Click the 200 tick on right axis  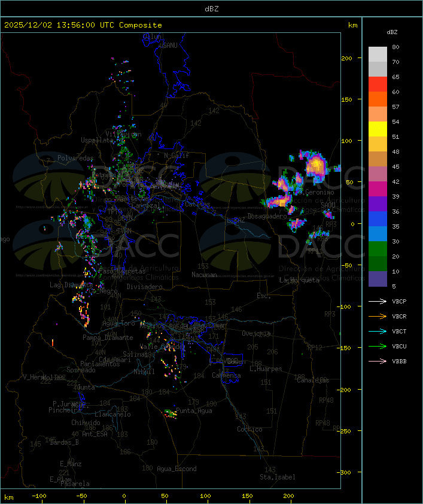pyautogui.click(x=346, y=58)
